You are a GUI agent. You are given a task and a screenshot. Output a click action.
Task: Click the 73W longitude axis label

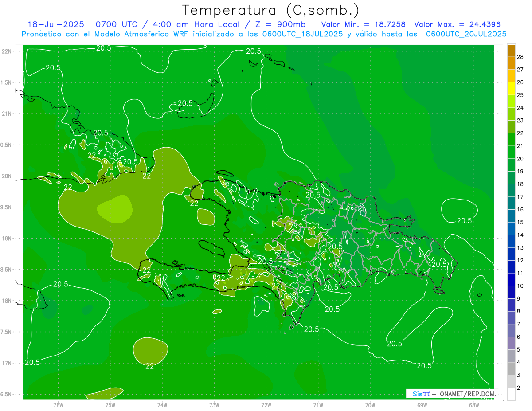tap(214, 405)
